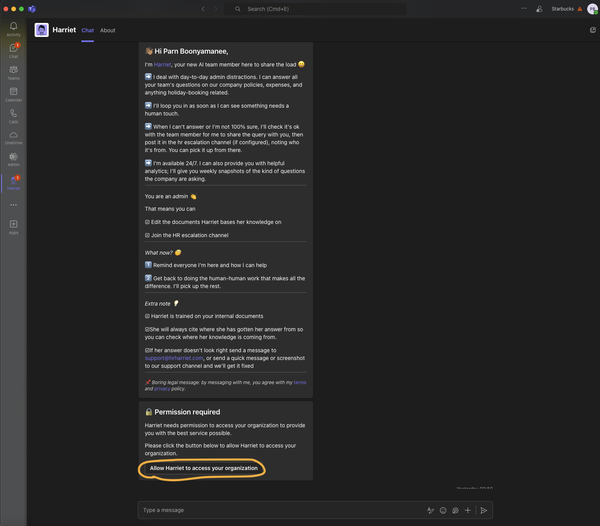Switch to the Chat tab
The image size is (600, 526).
(88, 30)
